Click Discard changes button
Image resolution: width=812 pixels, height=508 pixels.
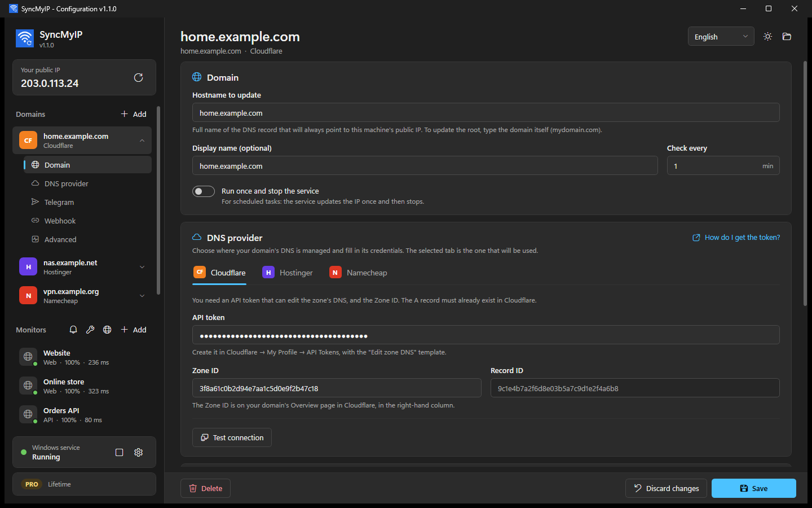(667, 488)
